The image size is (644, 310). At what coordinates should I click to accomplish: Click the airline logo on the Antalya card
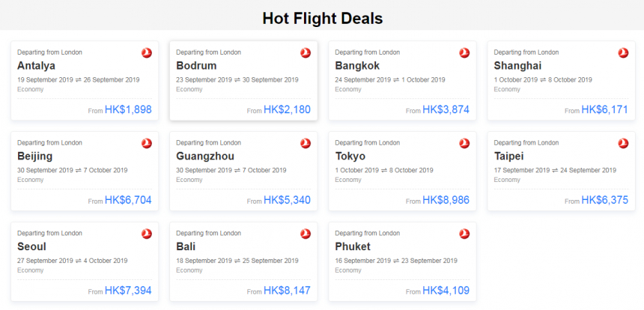coord(147,53)
